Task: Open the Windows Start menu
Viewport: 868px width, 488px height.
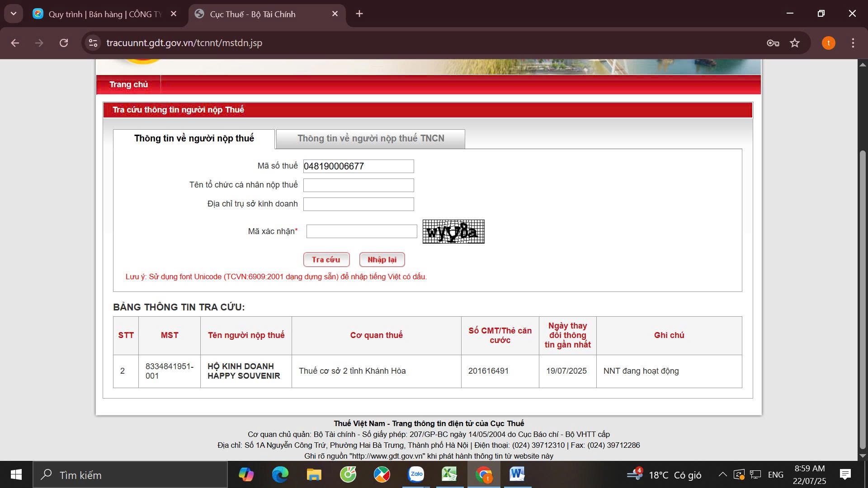Action: (16, 474)
